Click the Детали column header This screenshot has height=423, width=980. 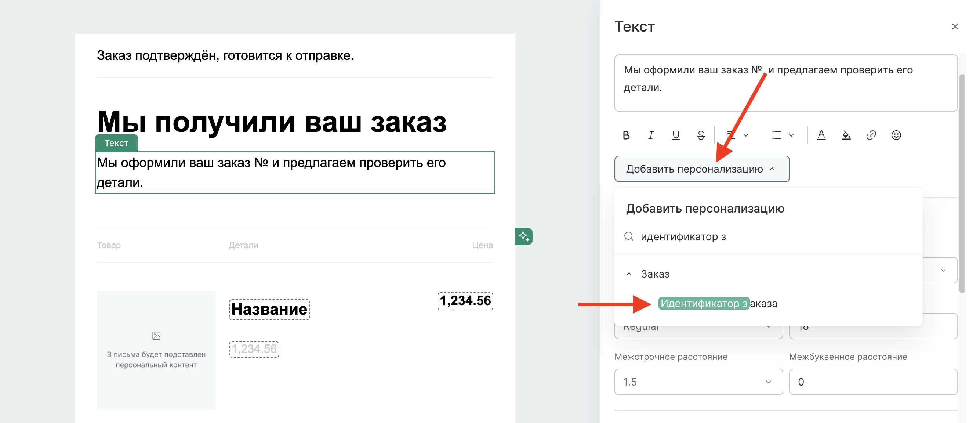tap(243, 245)
